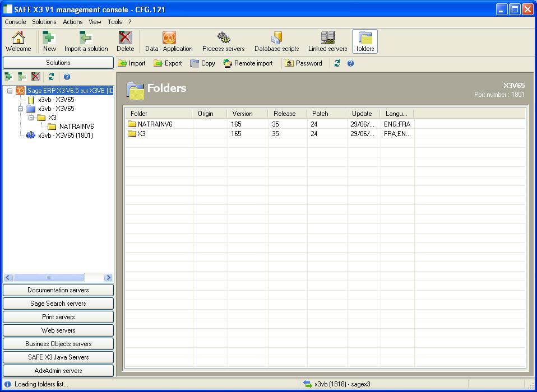Image resolution: width=537 pixels, height=392 pixels.
Task: Click the Delete toolbar icon with red X
Action: tap(126, 41)
